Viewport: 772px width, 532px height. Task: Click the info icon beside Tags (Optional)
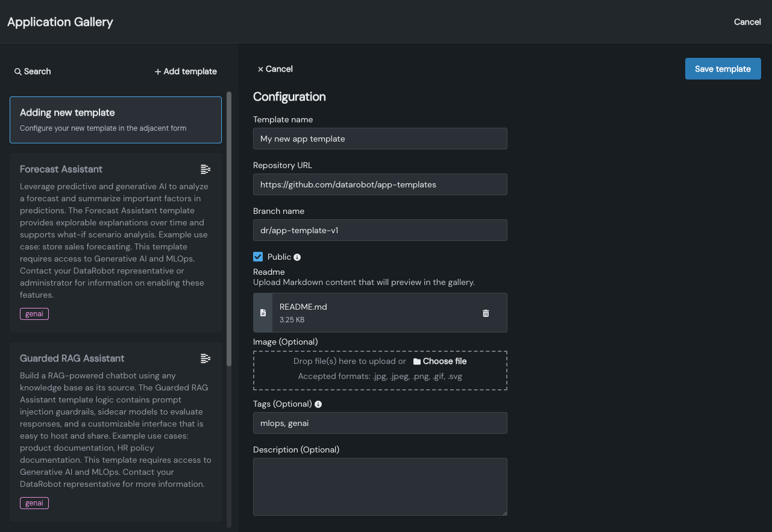[318, 404]
